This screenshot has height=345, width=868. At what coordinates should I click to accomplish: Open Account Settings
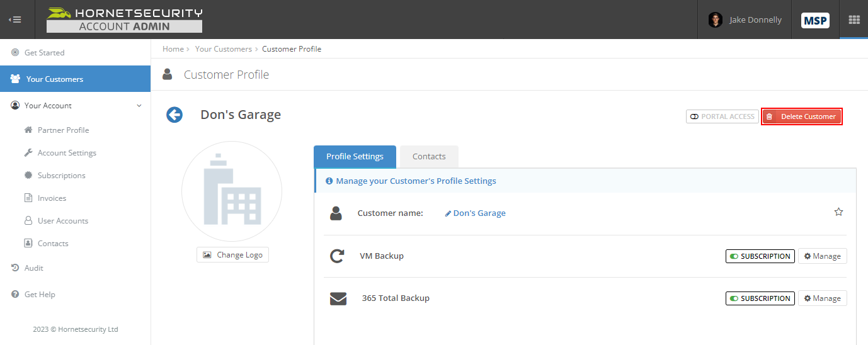point(67,152)
